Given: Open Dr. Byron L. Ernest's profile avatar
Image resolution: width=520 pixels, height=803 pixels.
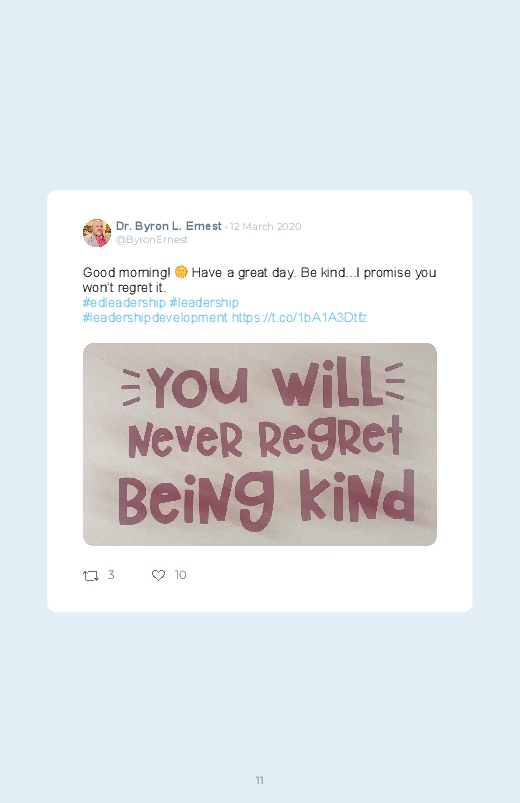Looking at the screenshot, I should point(97,233).
